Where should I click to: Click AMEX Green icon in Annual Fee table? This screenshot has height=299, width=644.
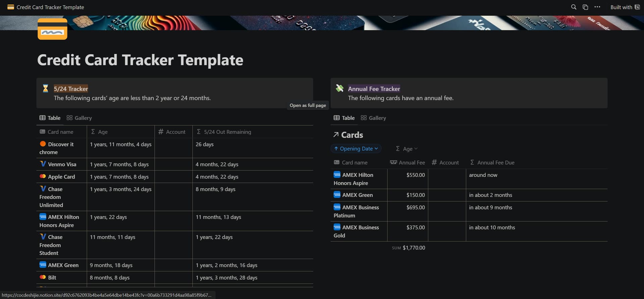point(337,195)
